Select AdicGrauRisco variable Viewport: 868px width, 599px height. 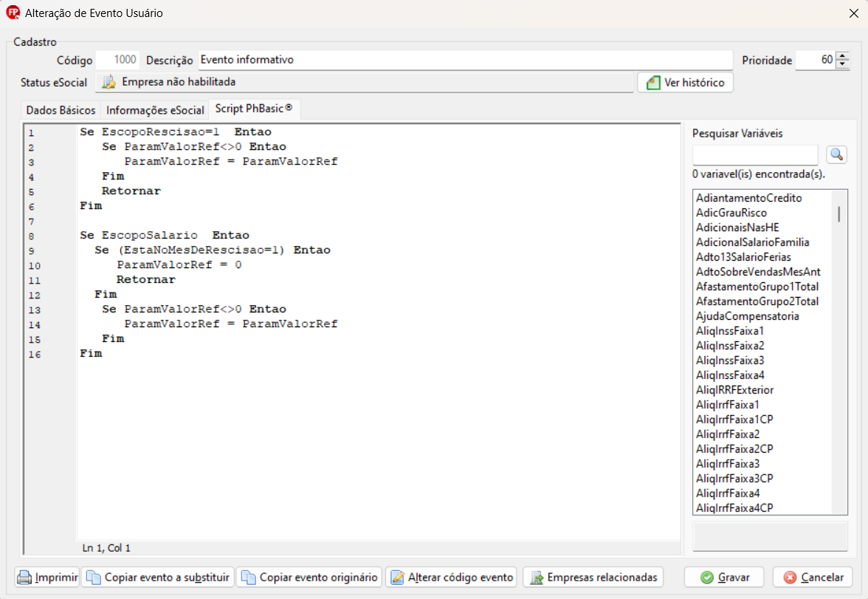(x=731, y=213)
